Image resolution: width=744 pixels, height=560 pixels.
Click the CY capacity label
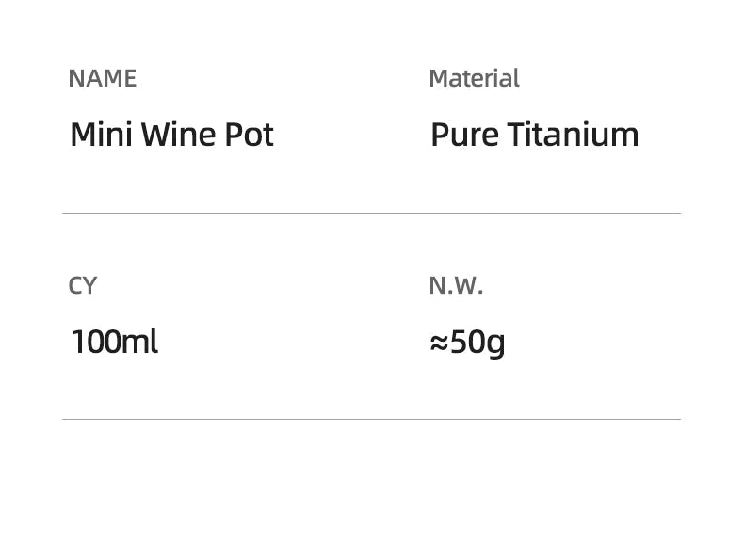82,285
